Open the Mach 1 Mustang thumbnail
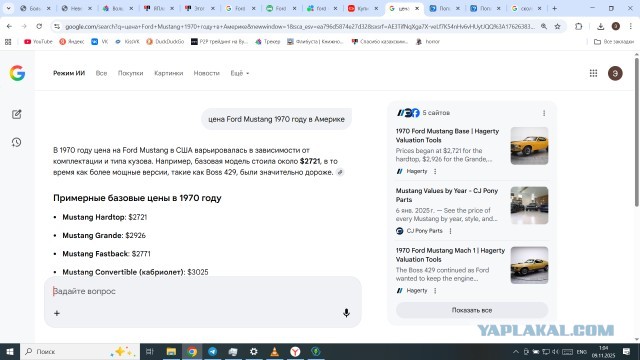640x360 pixels. click(x=529, y=265)
